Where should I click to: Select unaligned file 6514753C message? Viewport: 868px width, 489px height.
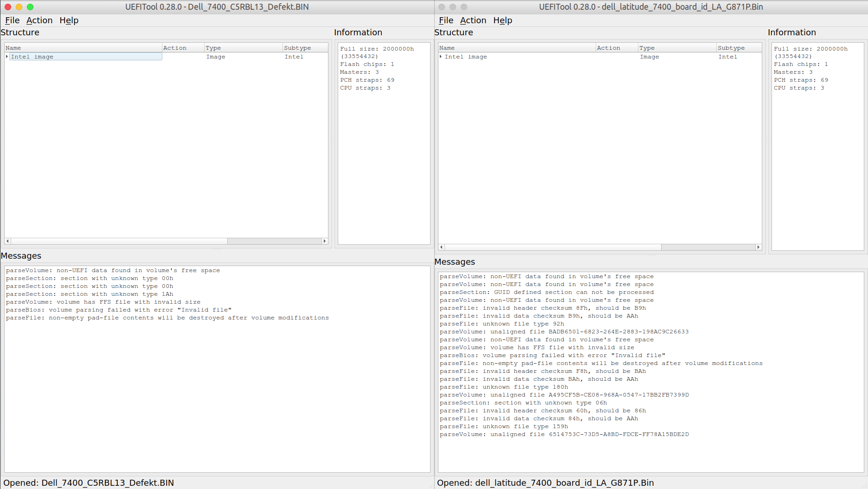(564, 434)
